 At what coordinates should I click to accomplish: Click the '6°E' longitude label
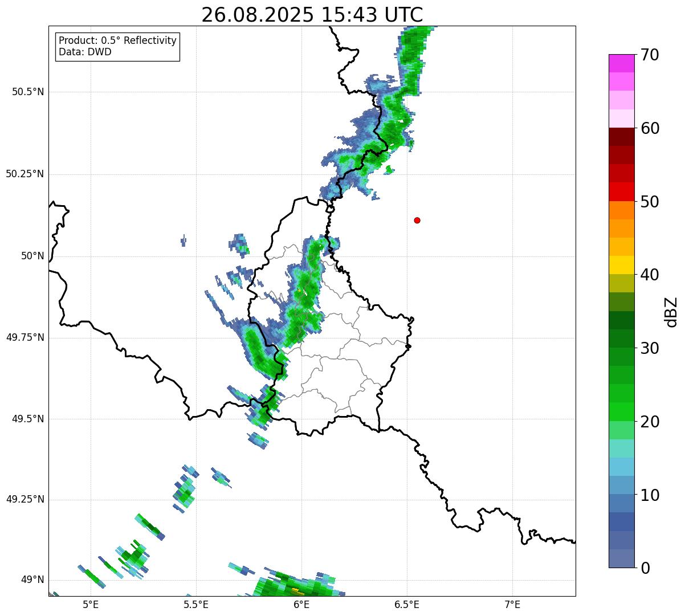coord(301,604)
